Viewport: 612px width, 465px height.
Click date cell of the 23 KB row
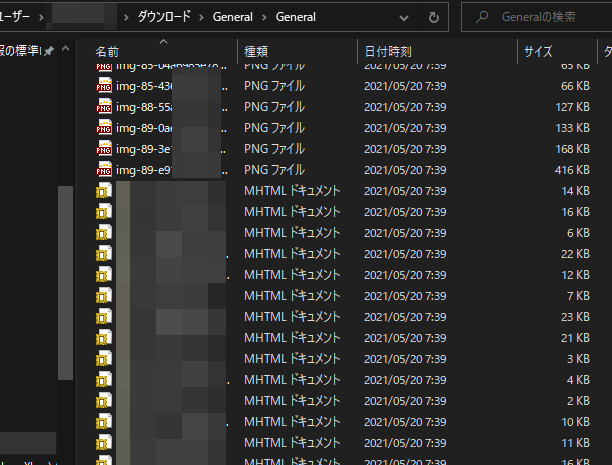pos(405,317)
